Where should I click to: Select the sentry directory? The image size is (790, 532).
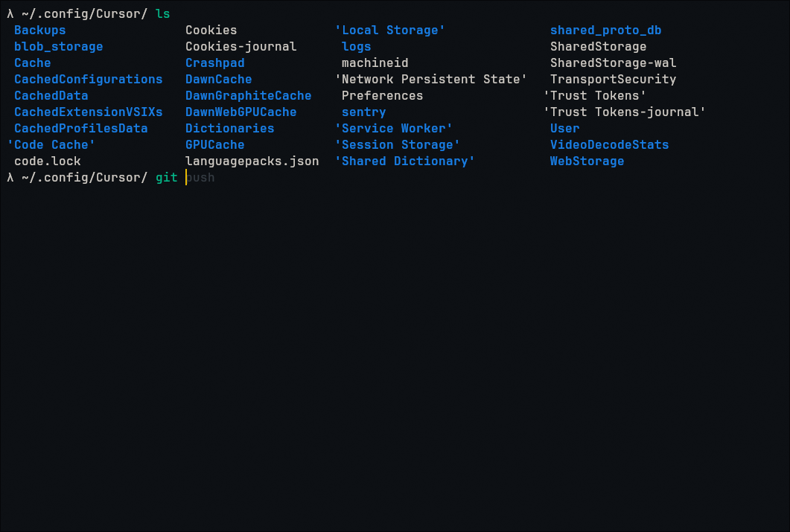pos(364,112)
